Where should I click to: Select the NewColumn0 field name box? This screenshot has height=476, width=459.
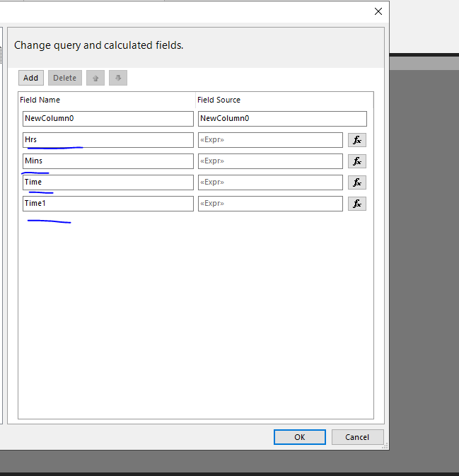108,119
